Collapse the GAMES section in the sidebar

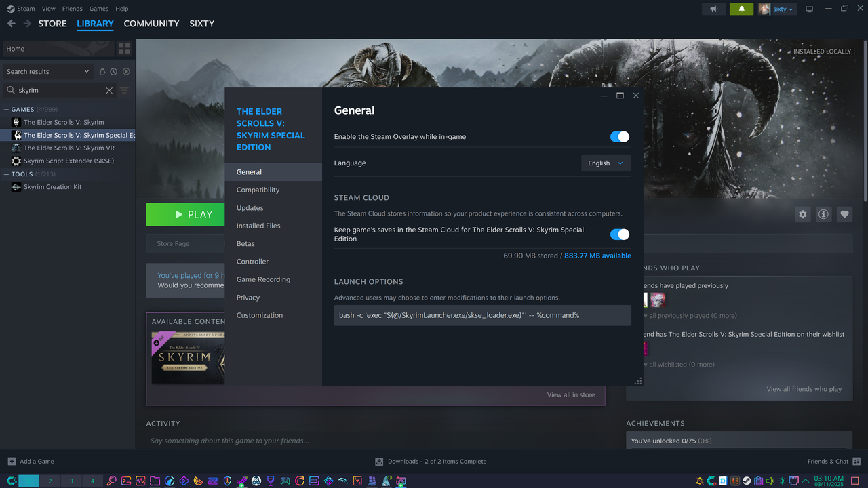[5, 109]
